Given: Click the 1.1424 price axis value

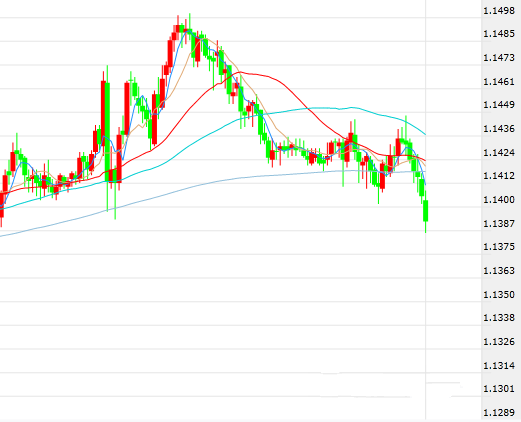Looking at the screenshot, I should pyautogui.click(x=499, y=153).
